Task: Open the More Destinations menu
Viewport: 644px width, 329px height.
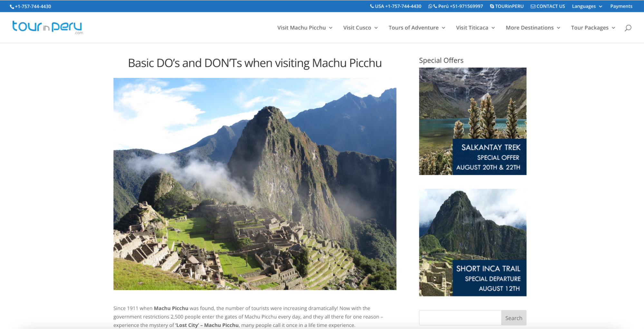Action: [533, 28]
